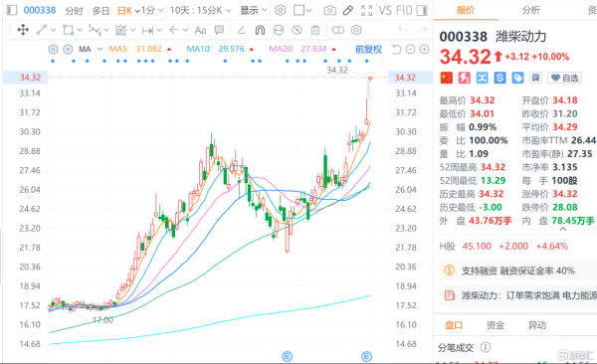
Task: Click the 前复权 adjustment link
Action: [368, 50]
